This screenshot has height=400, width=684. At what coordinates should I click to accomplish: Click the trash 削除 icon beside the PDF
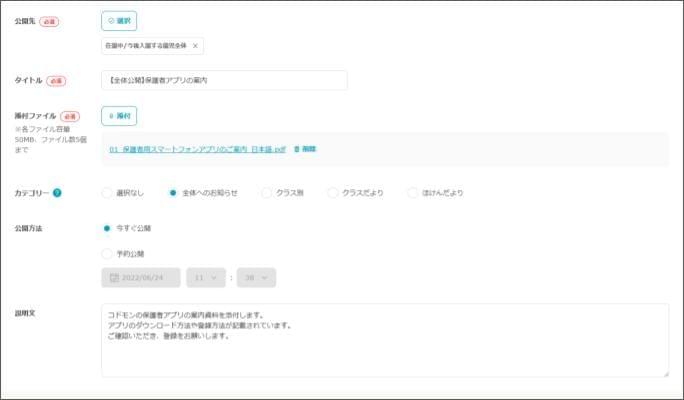click(x=297, y=149)
